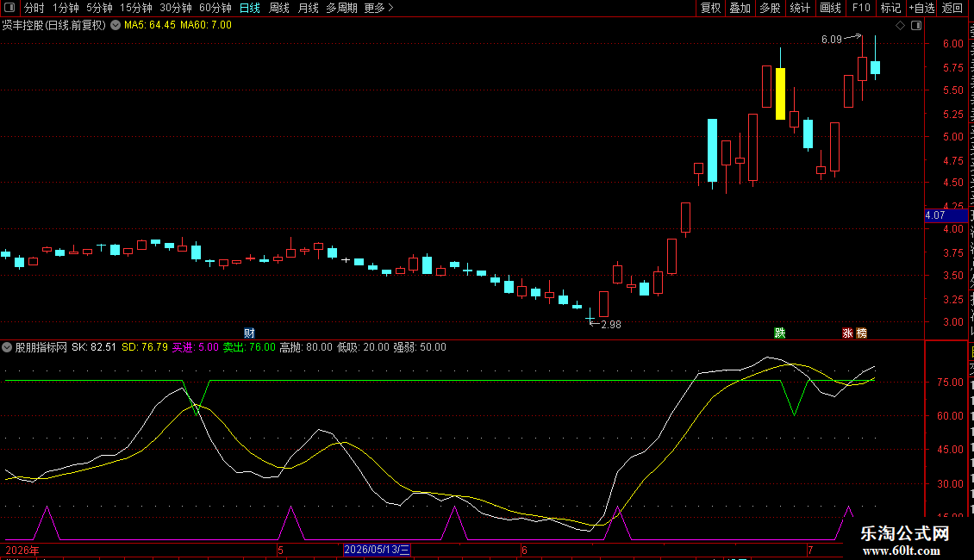Select the 30分钟 period
Image resolution: width=974 pixels, height=560 pixels.
tap(176, 8)
